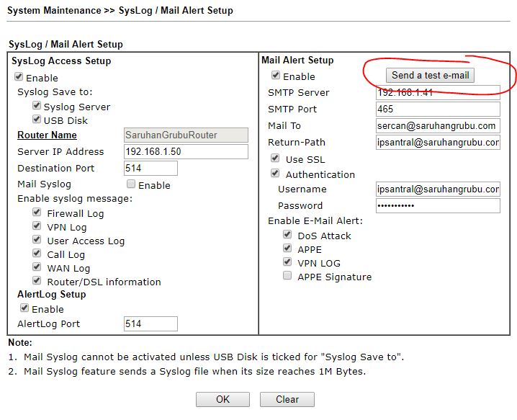
Task: Click the AlertLog Port field
Action: coord(150,323)
